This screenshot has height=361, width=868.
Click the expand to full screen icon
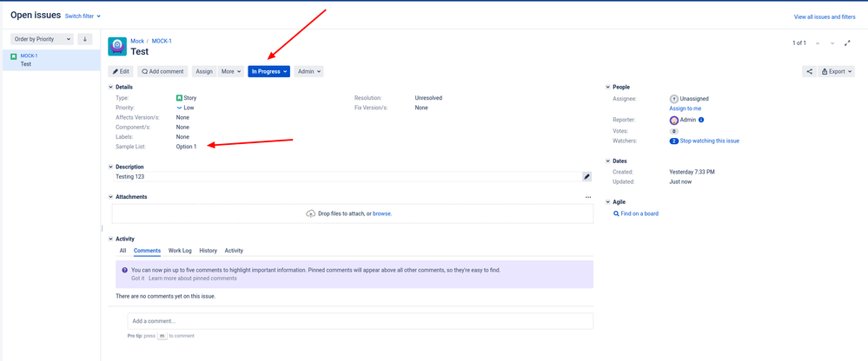(x=847, y=43)
